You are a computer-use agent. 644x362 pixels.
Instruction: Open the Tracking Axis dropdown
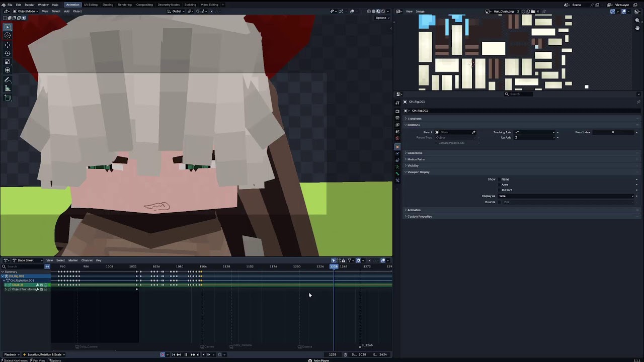click(x=534, y=132)
